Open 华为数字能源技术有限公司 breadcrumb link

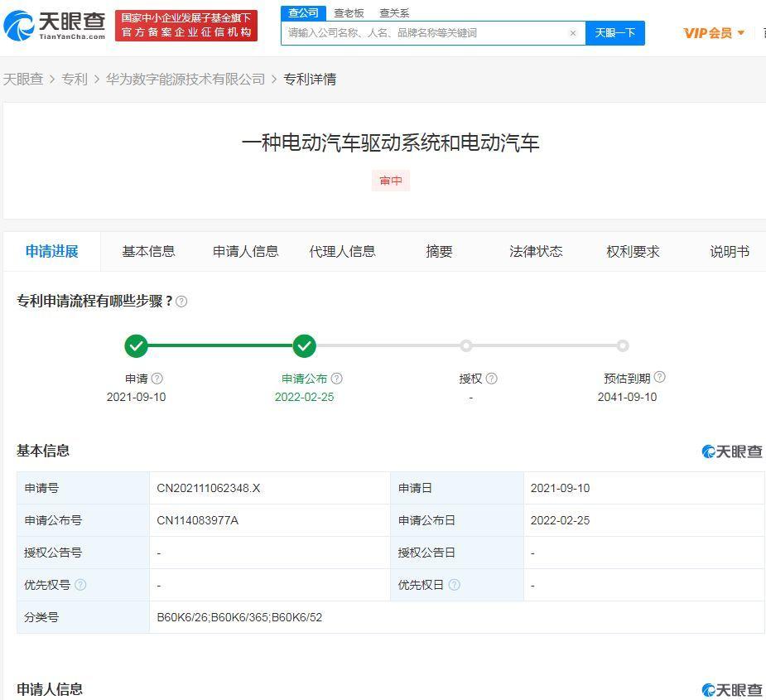coord(185,80)
